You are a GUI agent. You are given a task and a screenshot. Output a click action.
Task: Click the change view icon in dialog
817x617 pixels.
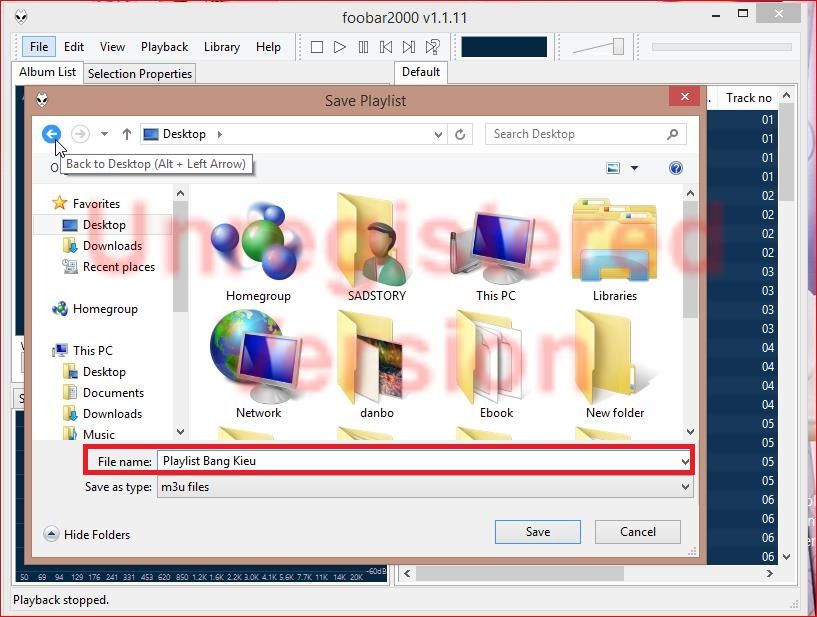[613, 168]
